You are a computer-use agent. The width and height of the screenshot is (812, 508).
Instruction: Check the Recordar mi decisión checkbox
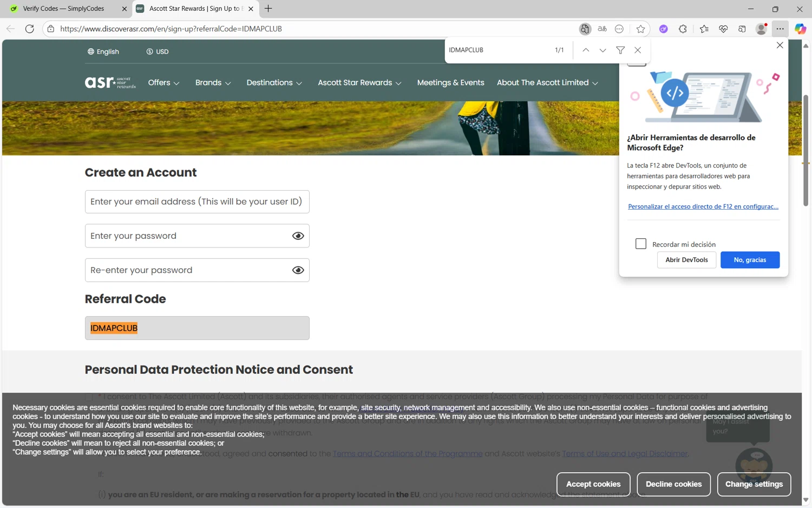click(641, 244)
